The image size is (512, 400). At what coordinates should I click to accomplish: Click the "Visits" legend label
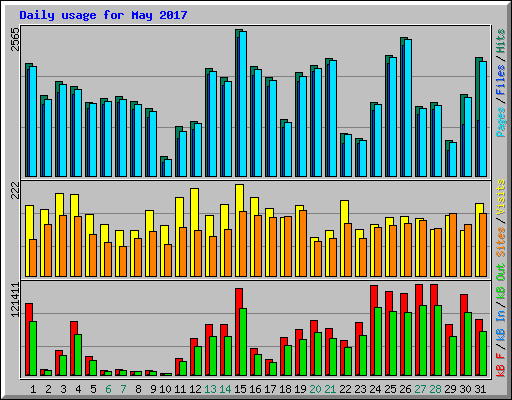click(x=500, y=197)
